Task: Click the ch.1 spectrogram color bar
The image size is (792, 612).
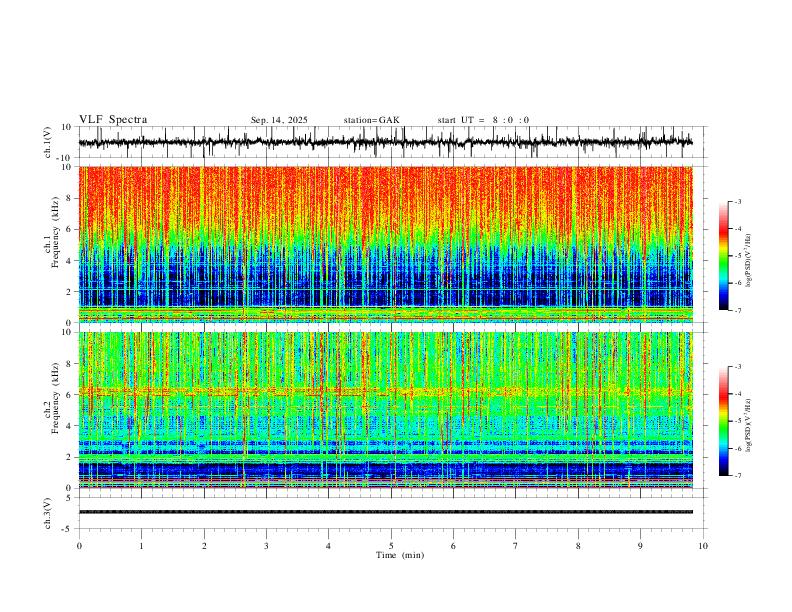Action: tap(724, 256)
